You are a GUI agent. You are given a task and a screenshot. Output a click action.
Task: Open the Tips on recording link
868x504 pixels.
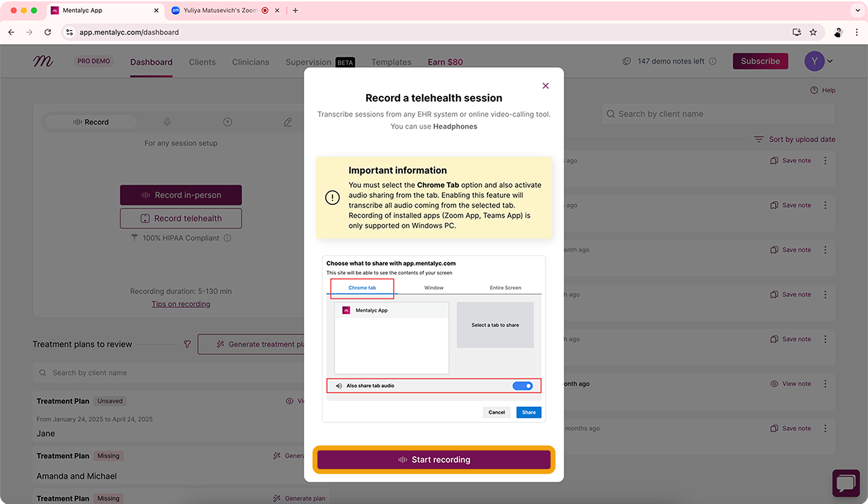181,304
